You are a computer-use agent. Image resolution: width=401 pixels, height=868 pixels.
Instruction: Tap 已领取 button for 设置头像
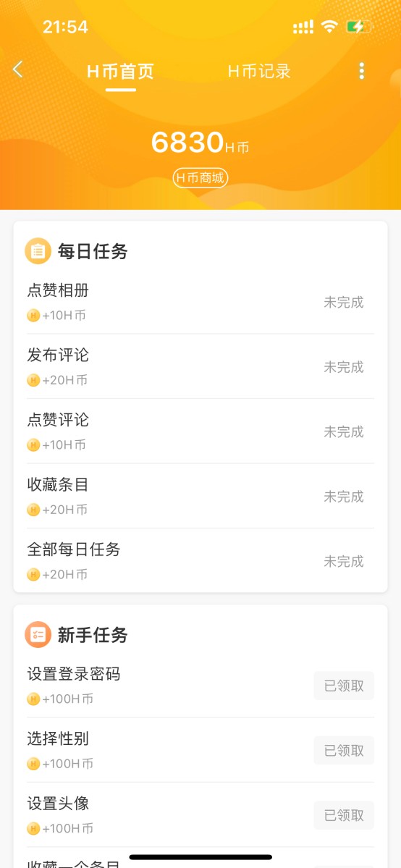[344, 815]
